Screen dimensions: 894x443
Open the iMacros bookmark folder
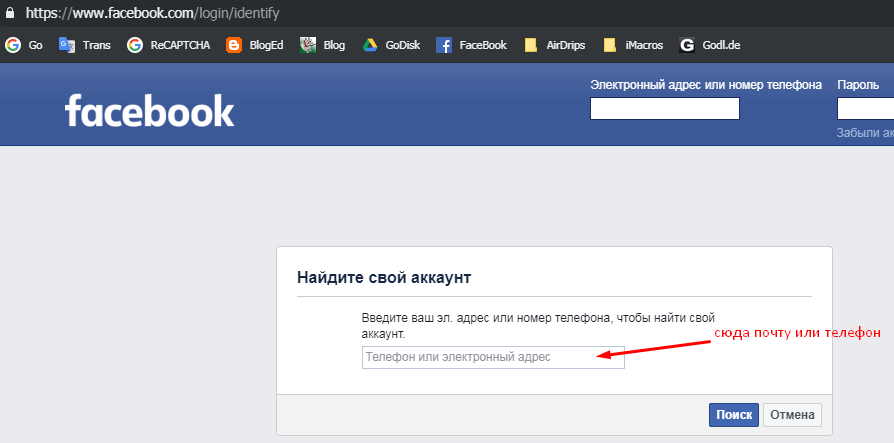click(633, 45)
